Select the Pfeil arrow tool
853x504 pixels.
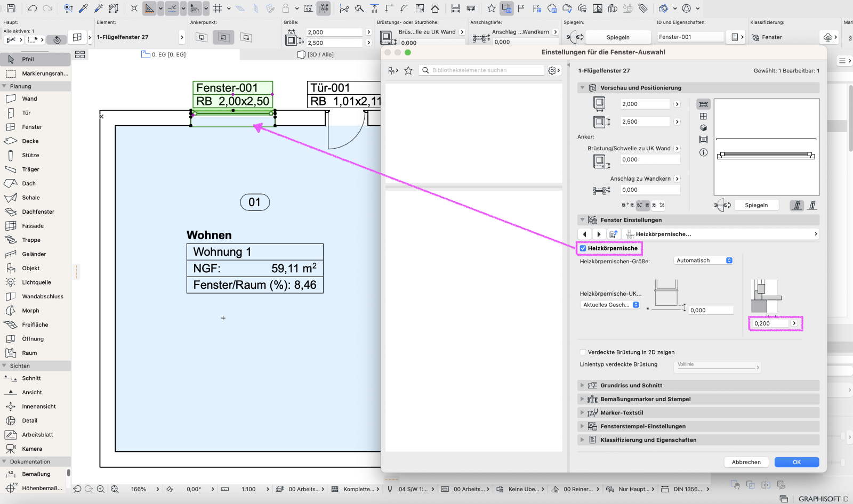coord(35,59)
